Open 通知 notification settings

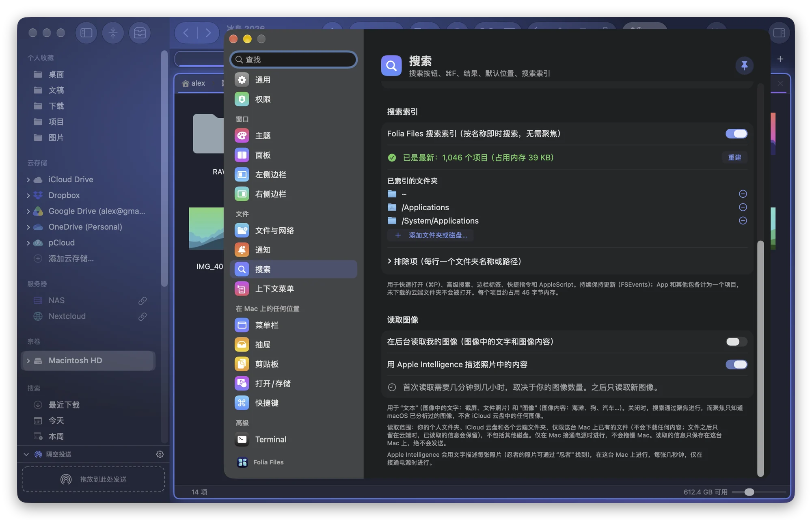point(293,250)
